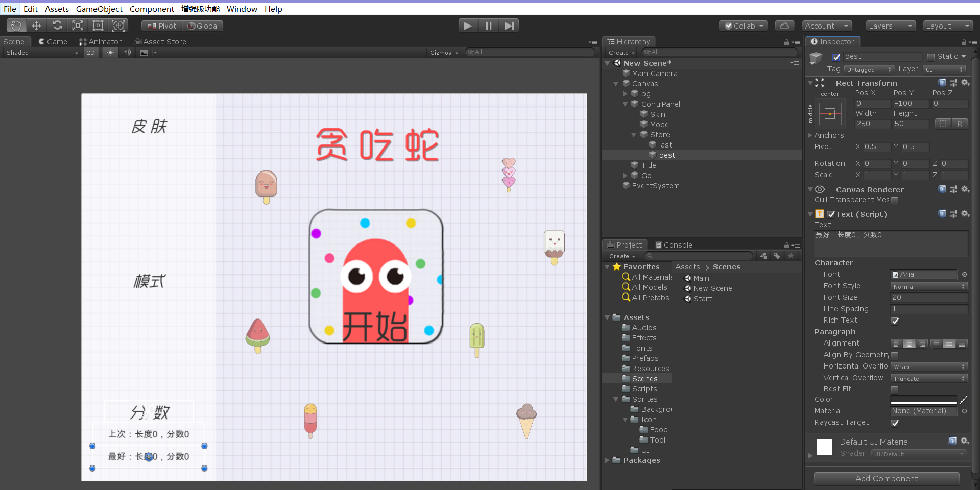Open Canvas Renderer gear settings
Image resolution: width=980 pixels, height=490 pixels.
[x=965, y=189]
